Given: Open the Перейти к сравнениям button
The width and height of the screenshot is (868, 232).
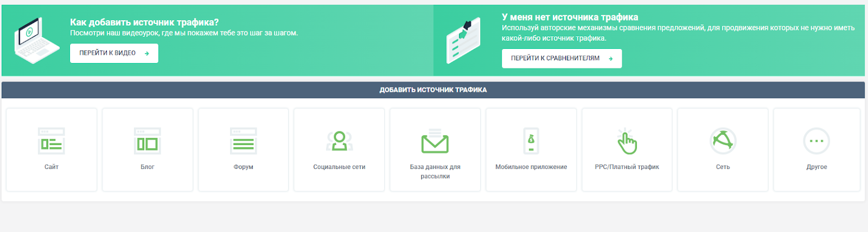Looking at the screenshot, I should pyautogui.click(x=561, y=58).
